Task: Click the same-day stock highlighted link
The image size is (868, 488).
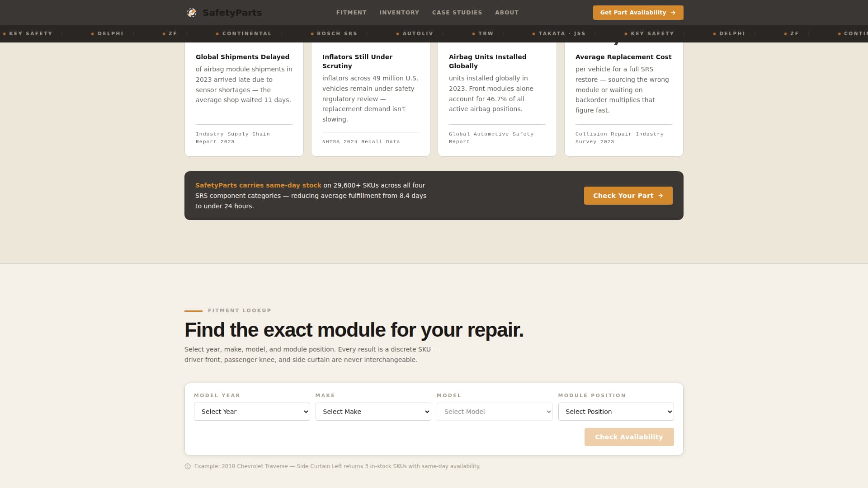Action: [258, 185]
